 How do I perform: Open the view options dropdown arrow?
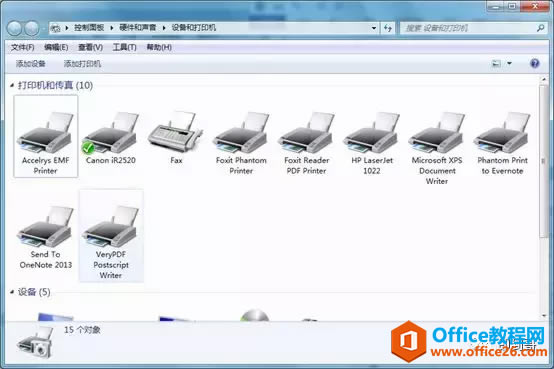point(509,64)
